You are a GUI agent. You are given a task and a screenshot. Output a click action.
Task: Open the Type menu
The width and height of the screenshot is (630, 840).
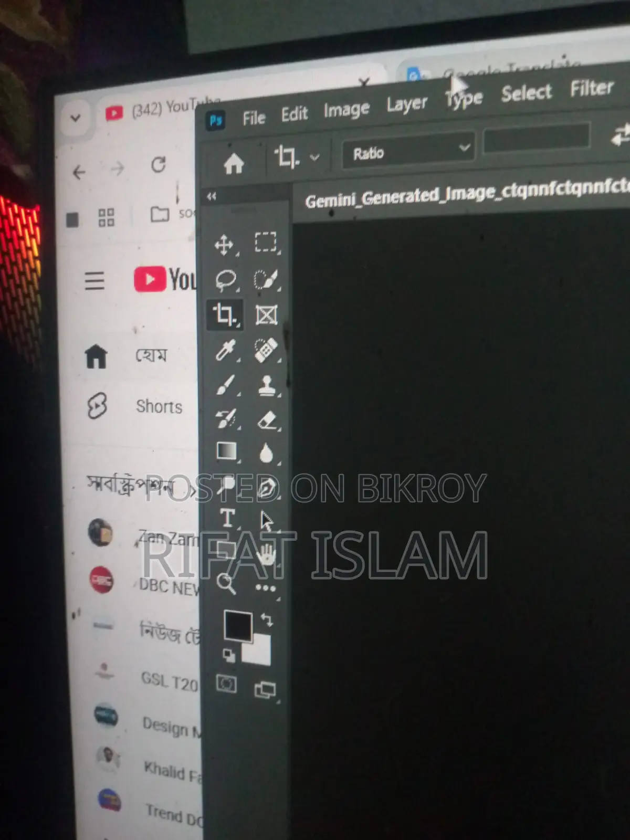pyautogui.click(x=464, y=99)
